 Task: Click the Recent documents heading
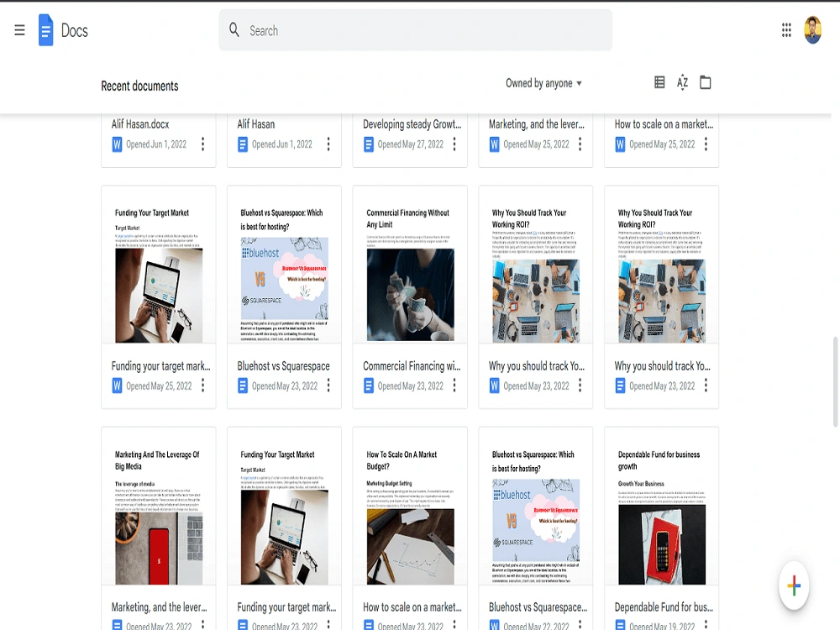point(139,86)
